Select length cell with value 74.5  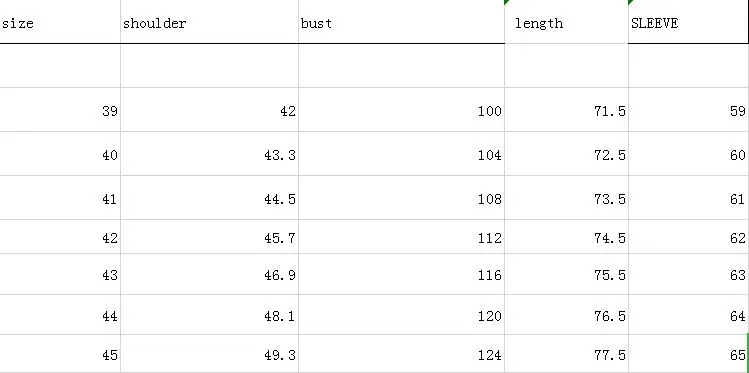(x=566, y=237)
